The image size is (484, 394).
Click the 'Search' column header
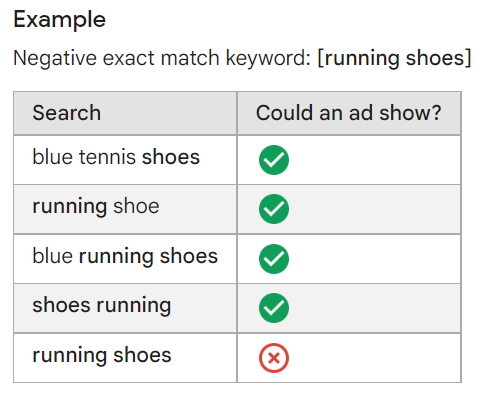[x=125, y=113]
